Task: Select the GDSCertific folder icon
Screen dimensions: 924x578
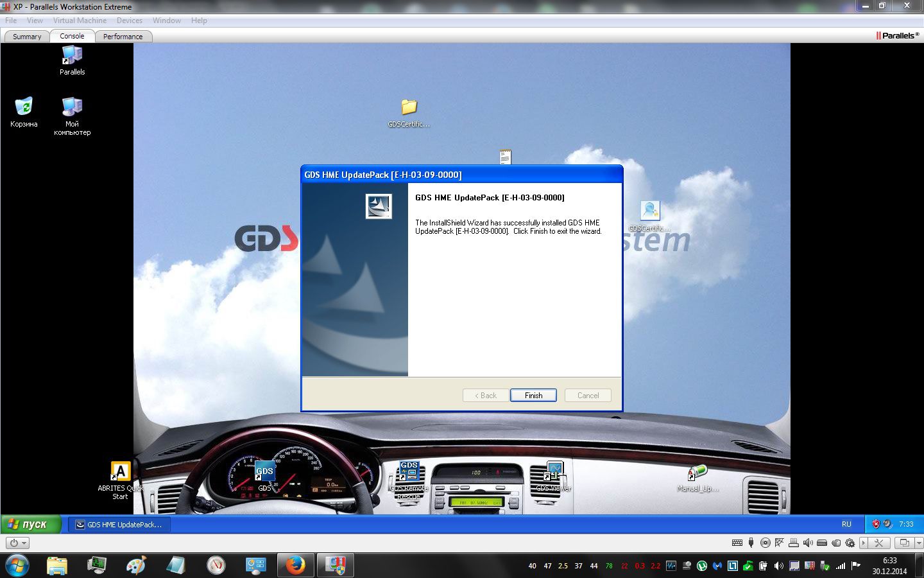Action: [409, 113]
